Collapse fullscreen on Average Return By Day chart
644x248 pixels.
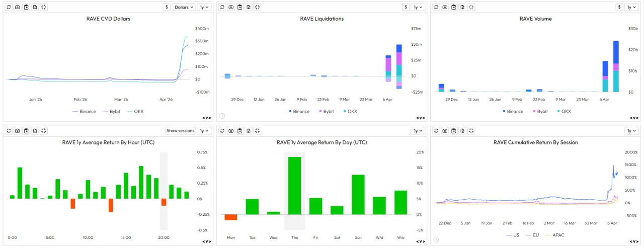(x=257, y=131)
